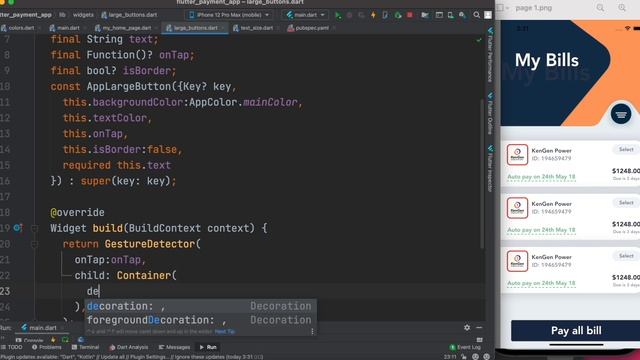Stop the running app with red square
This screenshot has width=640, height=360.
(409, 15)
